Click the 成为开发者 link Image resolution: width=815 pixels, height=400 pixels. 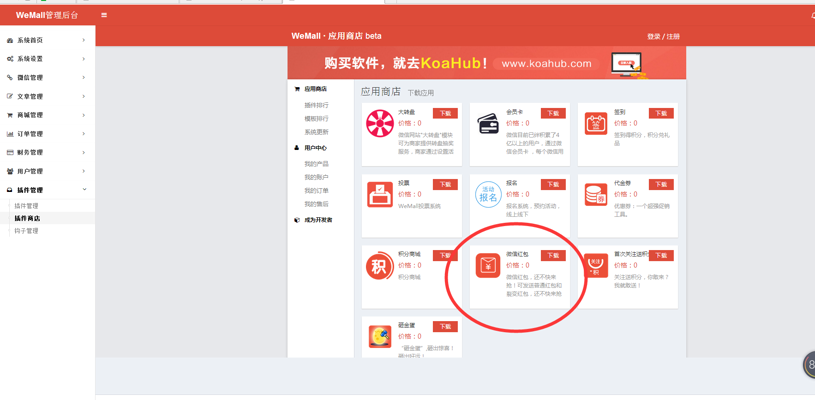click(x=318, y=220)
